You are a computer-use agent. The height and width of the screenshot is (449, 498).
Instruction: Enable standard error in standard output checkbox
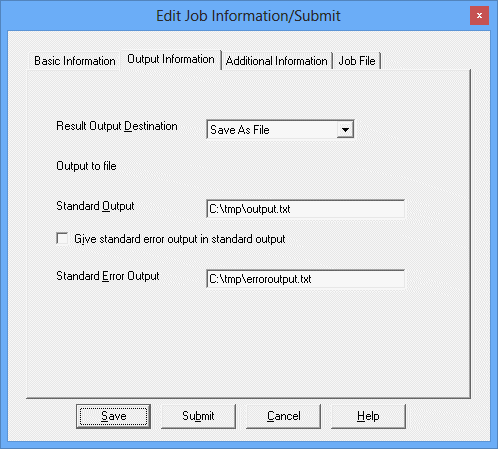[x=62, y=239]
